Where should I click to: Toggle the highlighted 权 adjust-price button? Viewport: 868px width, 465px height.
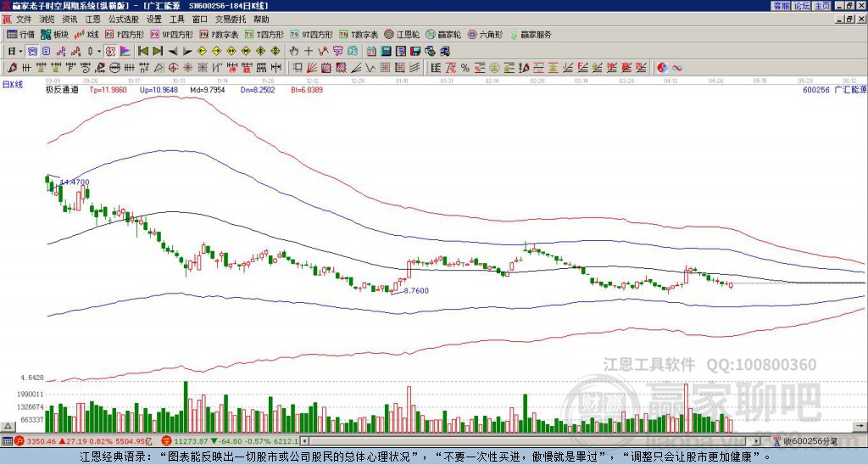point(110,51)
